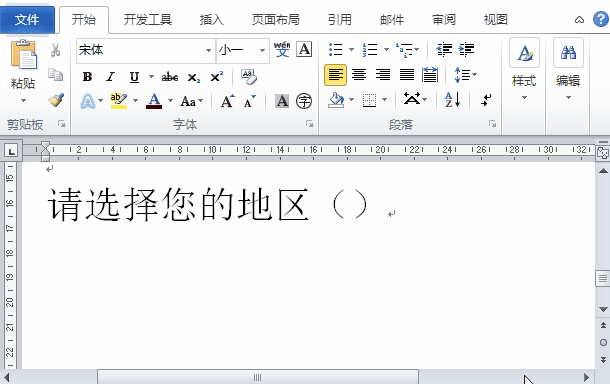Apply distributed alignment icon
The width and height of the screenshot is (610, 384).
point(430,75)
